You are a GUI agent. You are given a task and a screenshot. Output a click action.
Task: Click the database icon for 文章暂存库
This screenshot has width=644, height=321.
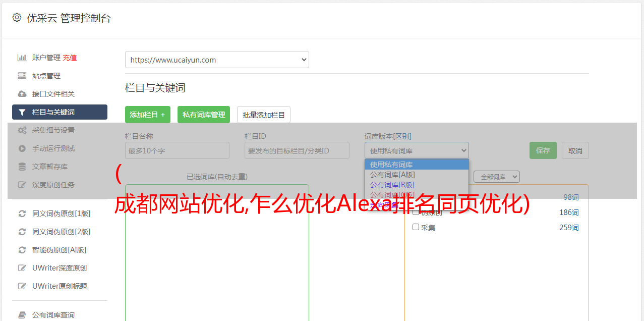[22, 167]
